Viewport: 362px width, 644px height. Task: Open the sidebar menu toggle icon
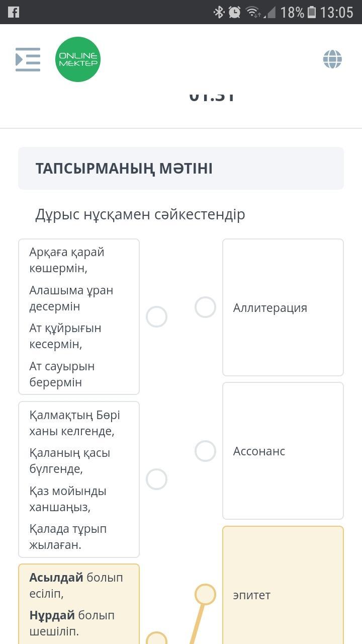point(28,59)
